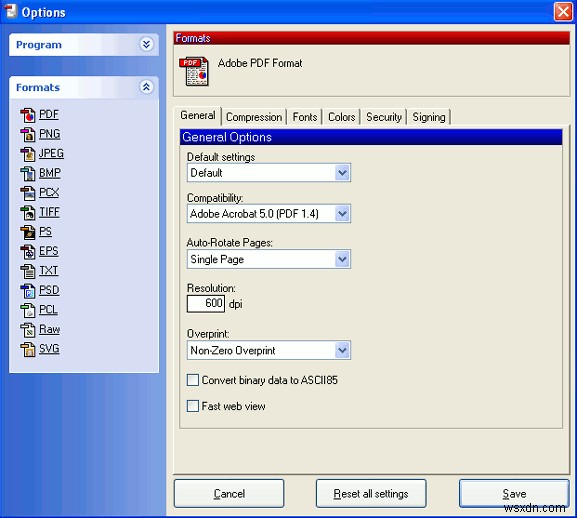Enable the Fast web view checkbox
This screenshot has width=577, height=518.
[193, 406]
